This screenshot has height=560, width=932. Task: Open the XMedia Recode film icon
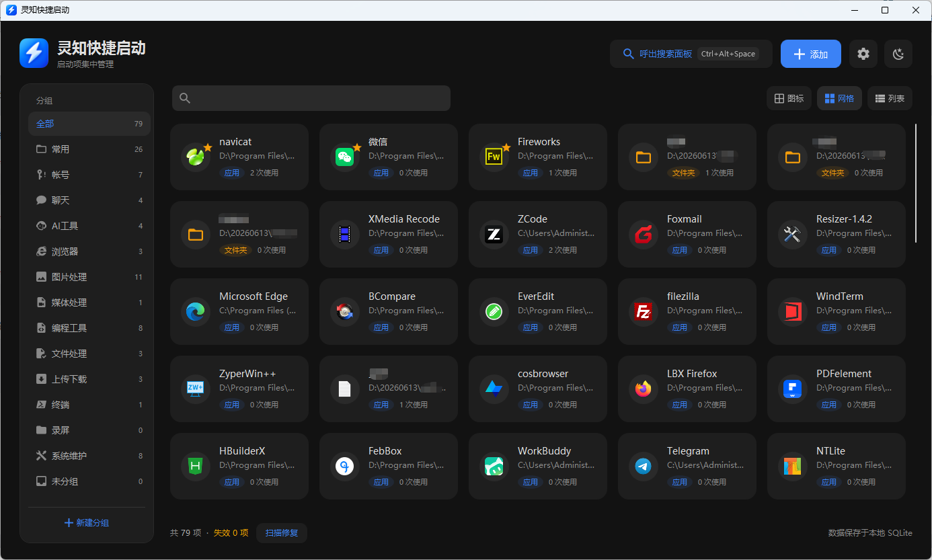(345, 235)
